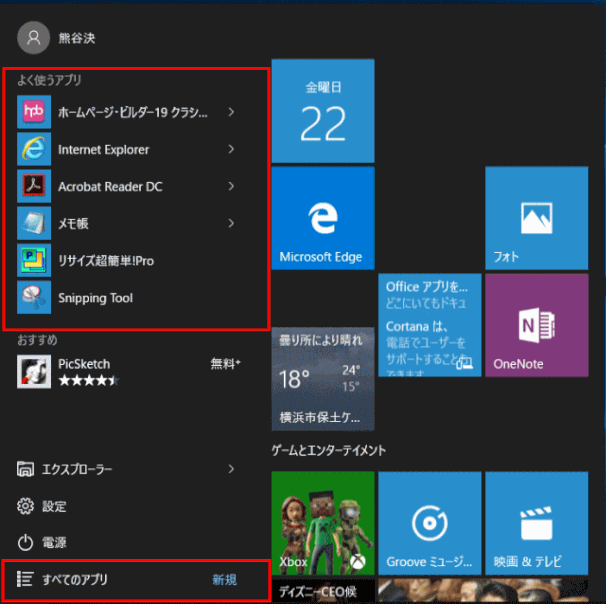The width and height of the screenshot is (606, 604).
Task: Open the OneNote tile
Action: [x=537, y=325]
